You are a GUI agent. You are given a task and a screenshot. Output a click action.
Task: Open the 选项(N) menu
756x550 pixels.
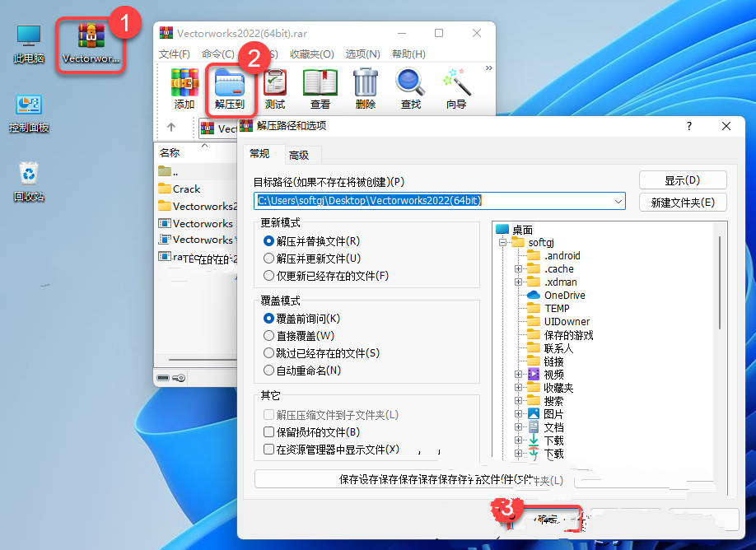[x=362, y=54]
